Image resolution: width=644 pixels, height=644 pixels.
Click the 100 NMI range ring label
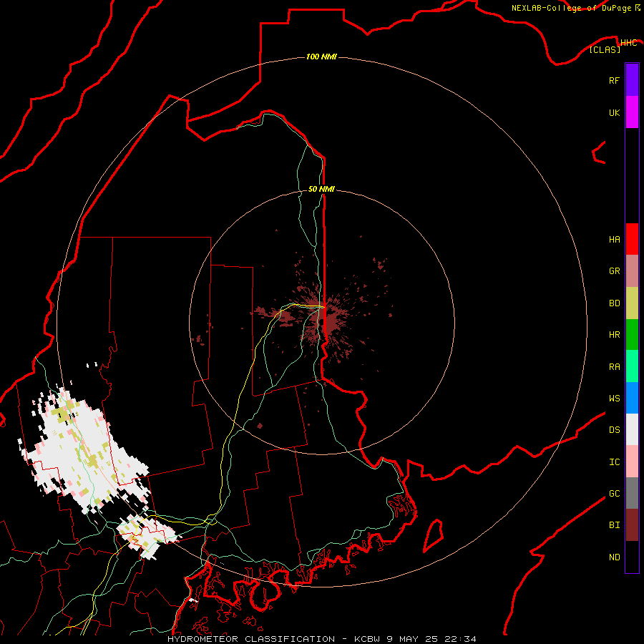click(321, 57)
